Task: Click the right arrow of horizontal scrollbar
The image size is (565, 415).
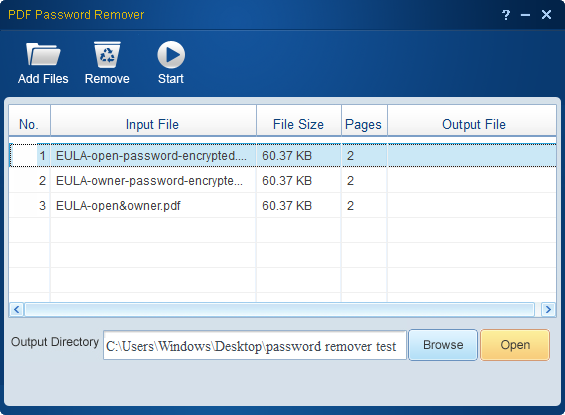Action: coord(548,309)
